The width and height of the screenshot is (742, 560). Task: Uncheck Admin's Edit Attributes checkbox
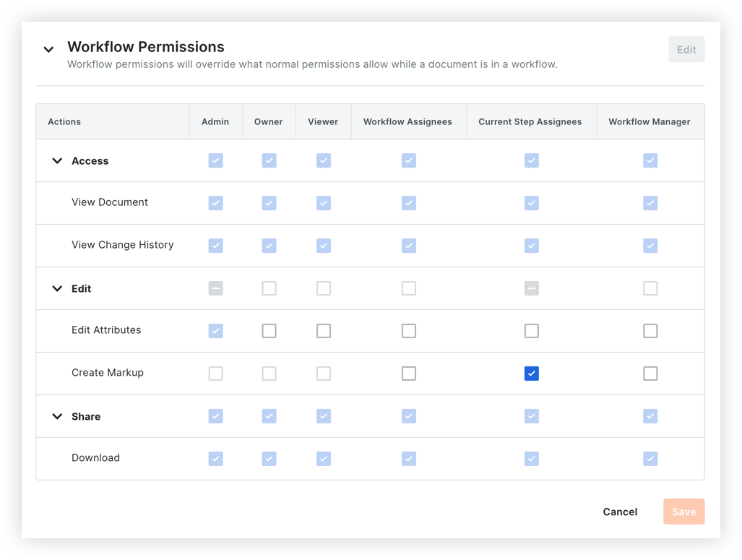coord(215,331)
